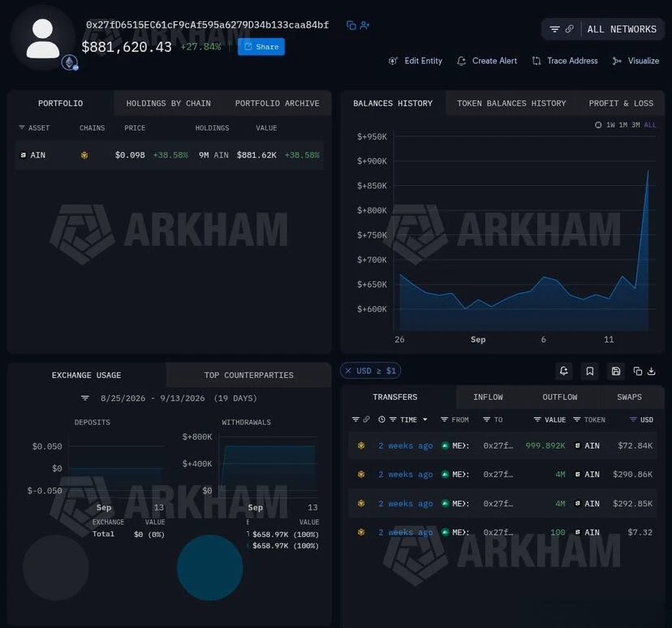The width and height of the screenshot is (672, 628).
Task: Remove the USD ≥ $1 filter chip
Action: 348,371
